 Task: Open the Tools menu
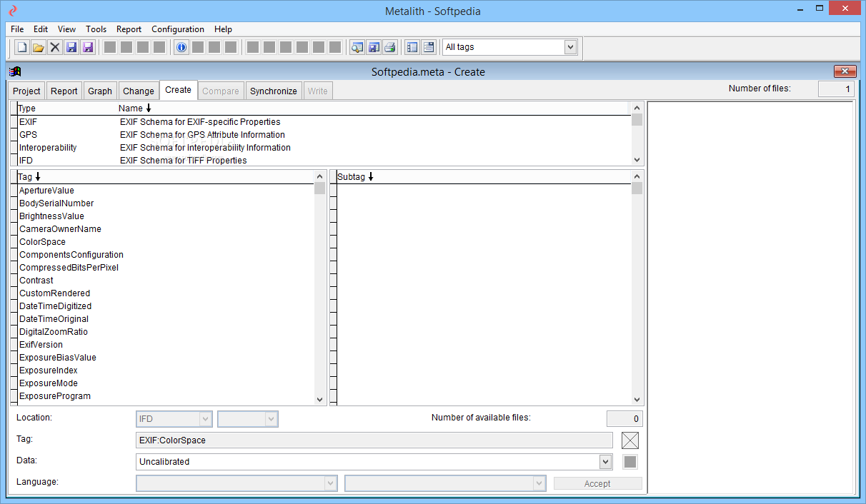coord(96,29)
